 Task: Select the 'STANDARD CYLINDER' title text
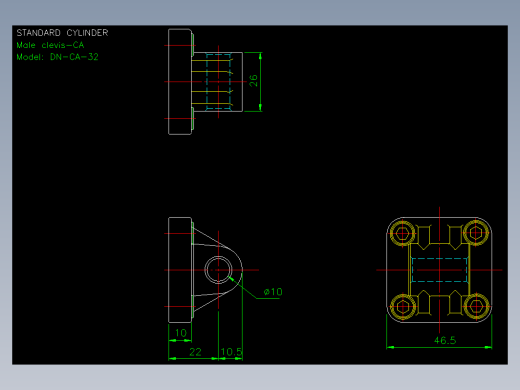click(62, 33)
